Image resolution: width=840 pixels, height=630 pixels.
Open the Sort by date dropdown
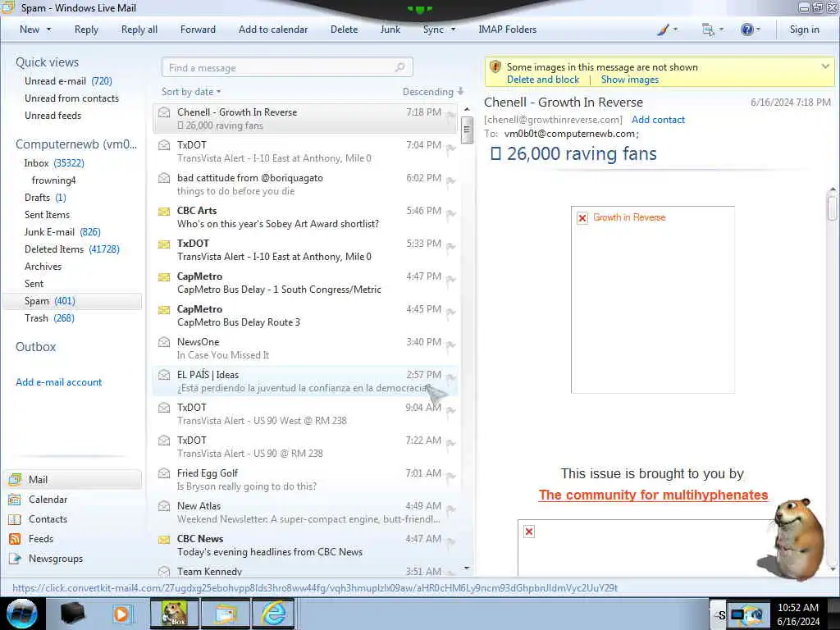tap(190, 92)
